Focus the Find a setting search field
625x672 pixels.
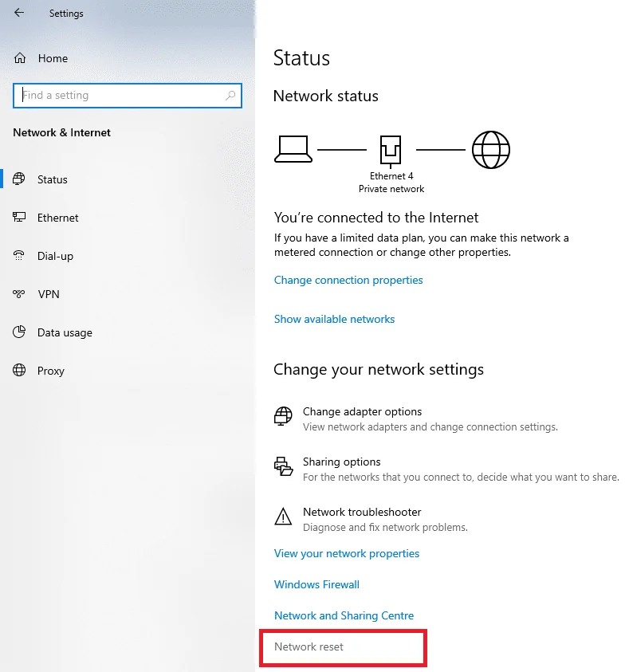tap(128, 95)
